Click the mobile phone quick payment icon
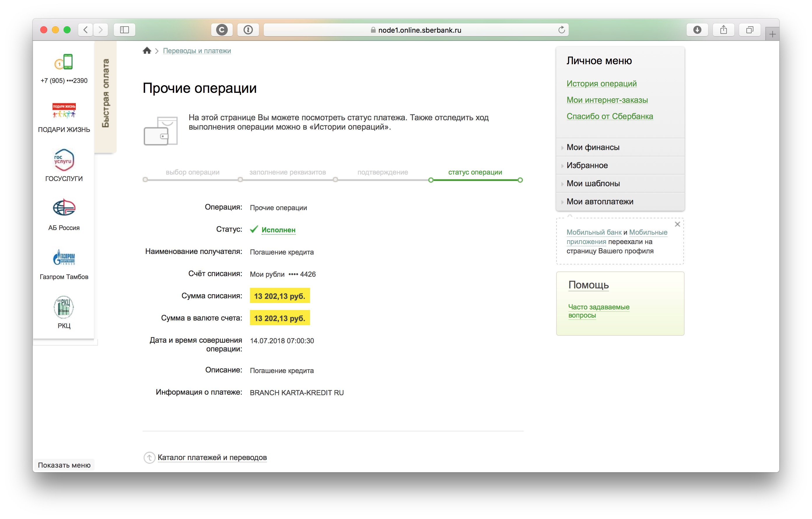 pos(64,61)
